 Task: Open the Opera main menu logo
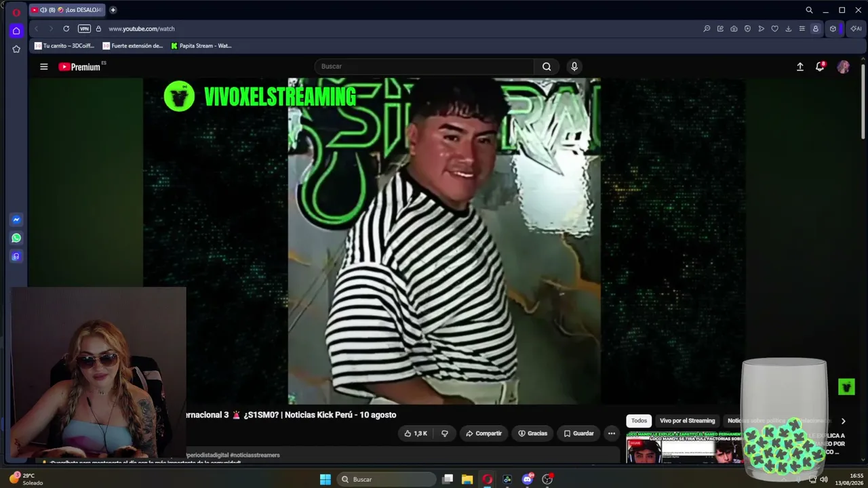(x=16, y=12)
